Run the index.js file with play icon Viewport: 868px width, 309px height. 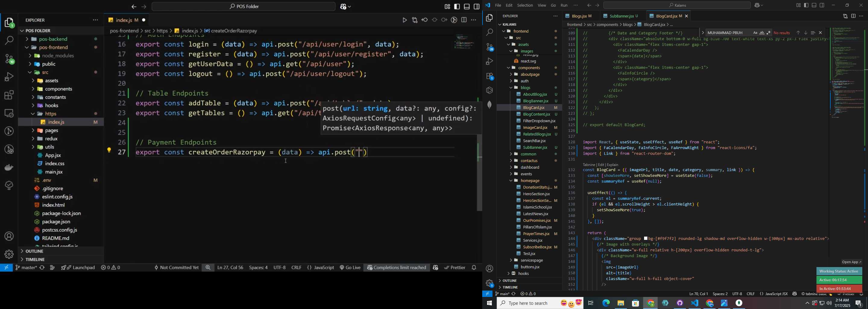point(405,20)
